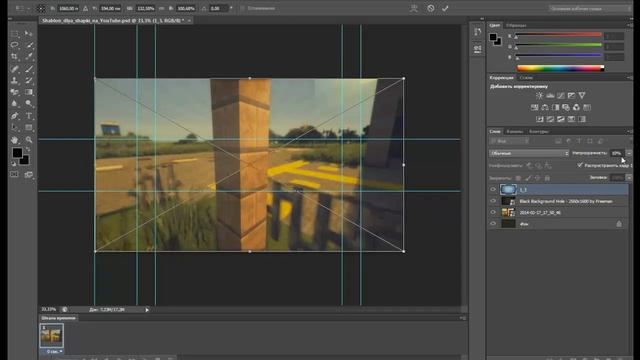640x360 pixels.
Task: Lock transparent pixels for the layer
Action: coord(518,178)
